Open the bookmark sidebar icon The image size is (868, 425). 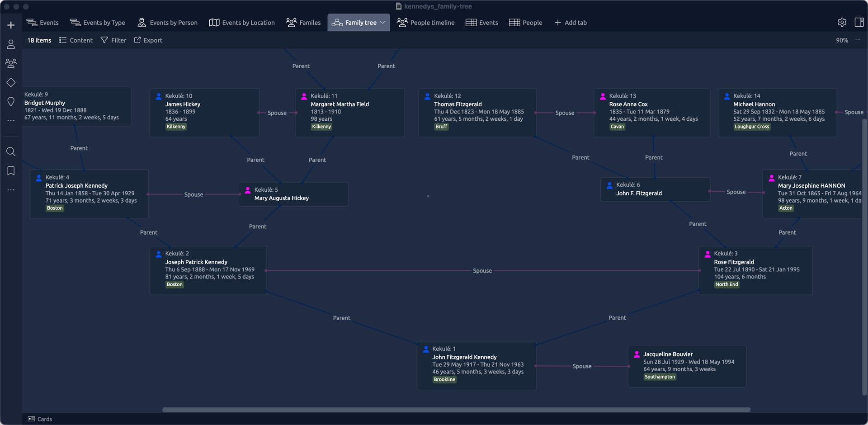(11, 171)
